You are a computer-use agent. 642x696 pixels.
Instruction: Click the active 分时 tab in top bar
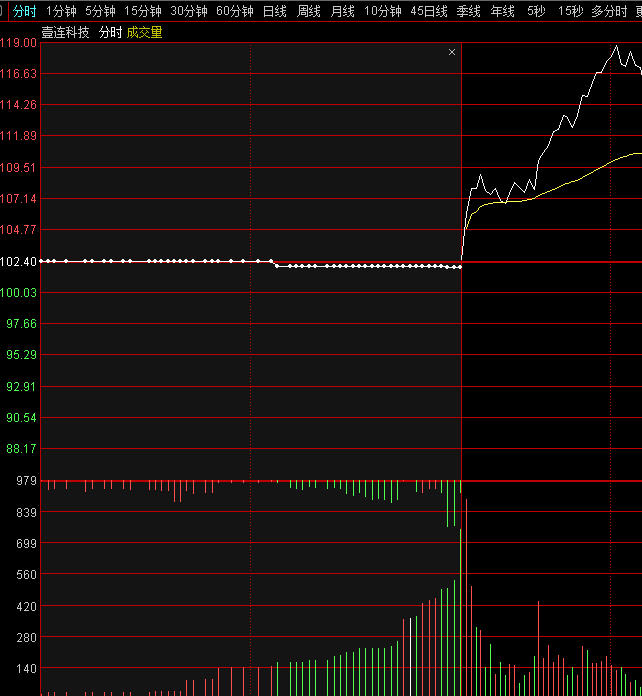tap(25, 11)
